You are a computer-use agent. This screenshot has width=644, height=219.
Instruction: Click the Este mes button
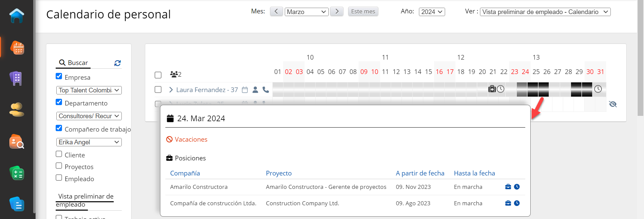[x=363, y=11]
